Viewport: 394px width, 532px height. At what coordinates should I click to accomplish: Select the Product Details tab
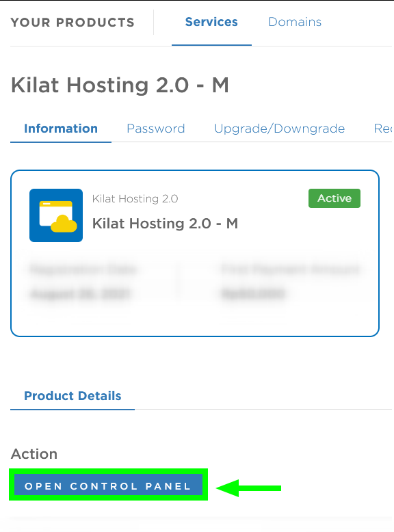73,396
